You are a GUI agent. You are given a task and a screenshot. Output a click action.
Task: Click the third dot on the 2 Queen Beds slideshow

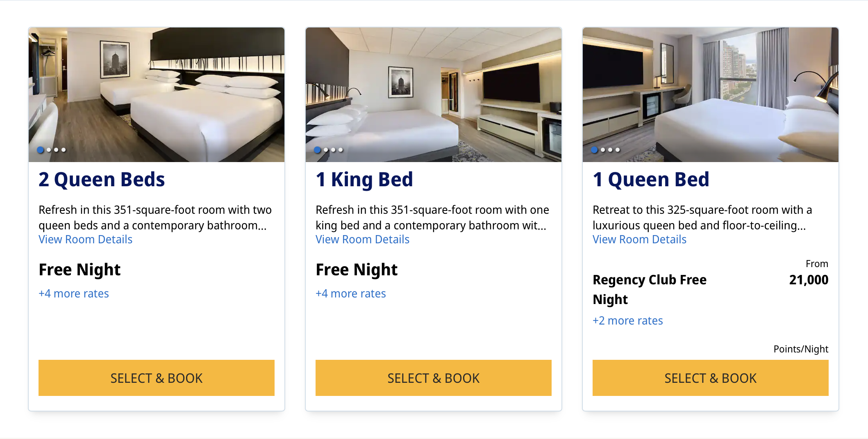click(55, 150)
